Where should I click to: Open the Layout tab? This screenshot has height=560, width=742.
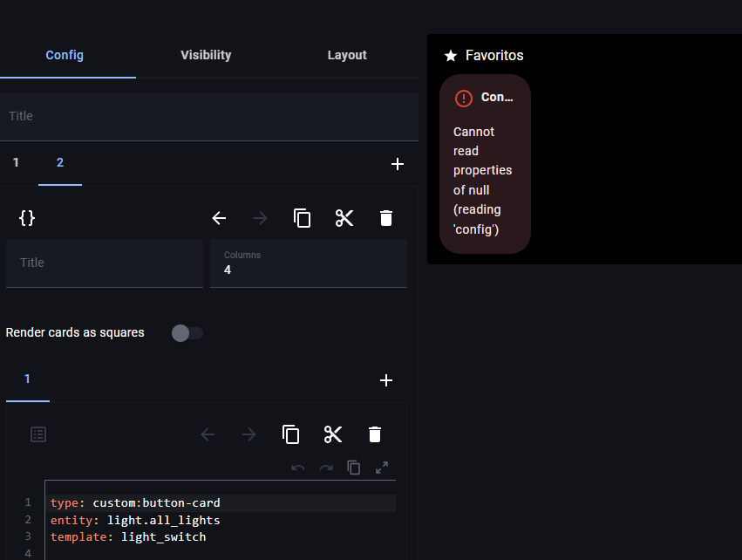pyautogui.click(x=347, y=55)
